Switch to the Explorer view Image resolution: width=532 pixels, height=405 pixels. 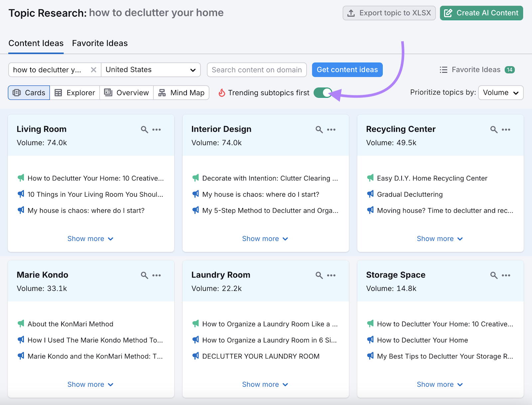point(74,93)
